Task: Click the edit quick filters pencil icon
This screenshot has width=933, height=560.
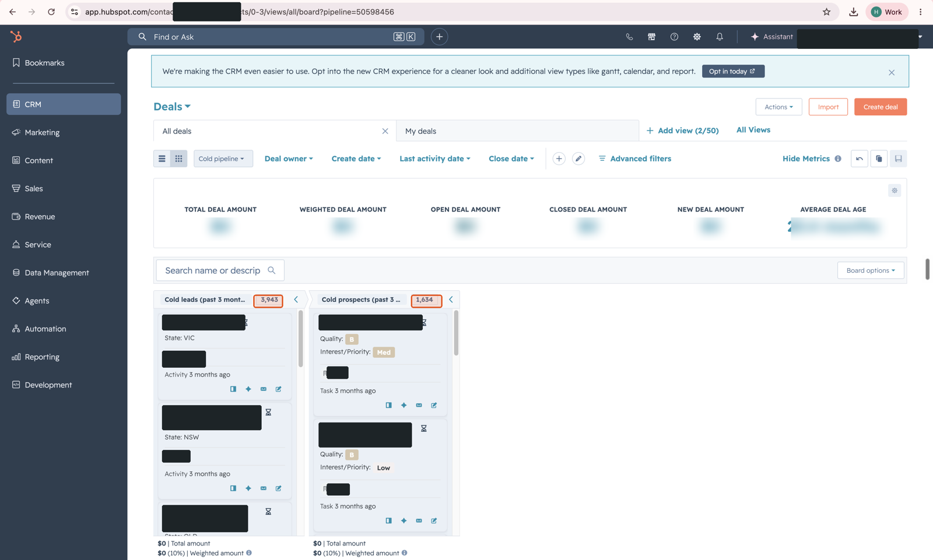Action: coord(578,159)
